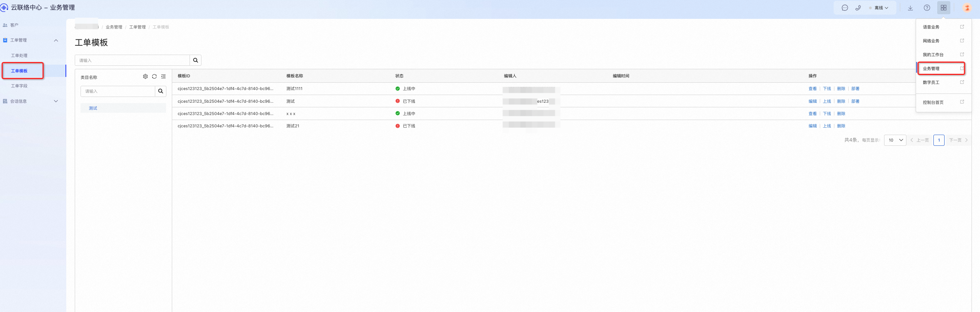This screenshot has height=312, width=980.
Task: Click the 业务管理 breadcrumb link
Action: (x=114, y=27)
